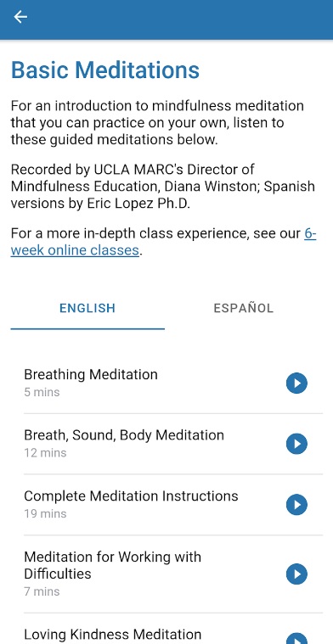Open Complete Meditation Instructions list entry
The width and height of the screenshot is (333, 644).
point(173,505)
